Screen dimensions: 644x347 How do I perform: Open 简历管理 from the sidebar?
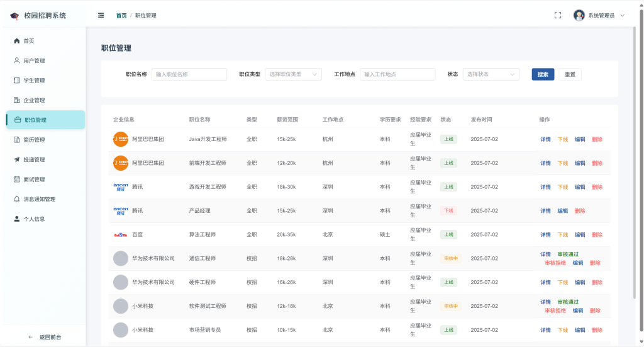[45, 140]
